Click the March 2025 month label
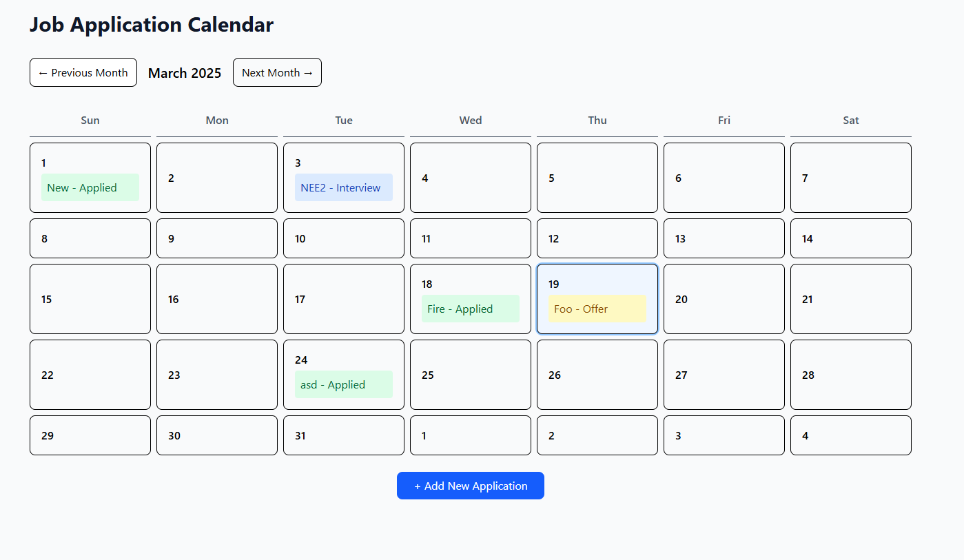The image size is (964, 560). [x=185, y=73]
